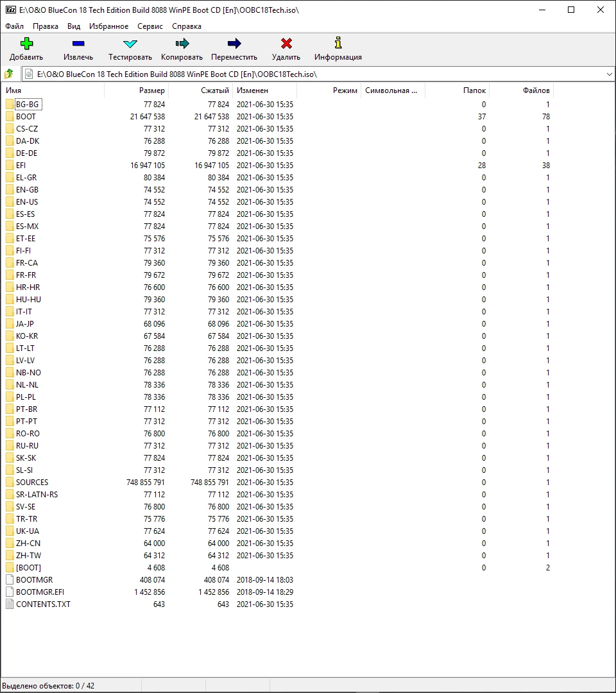616x693 pixels.
Task: Click the archive path input field
Action: point(318,74)
